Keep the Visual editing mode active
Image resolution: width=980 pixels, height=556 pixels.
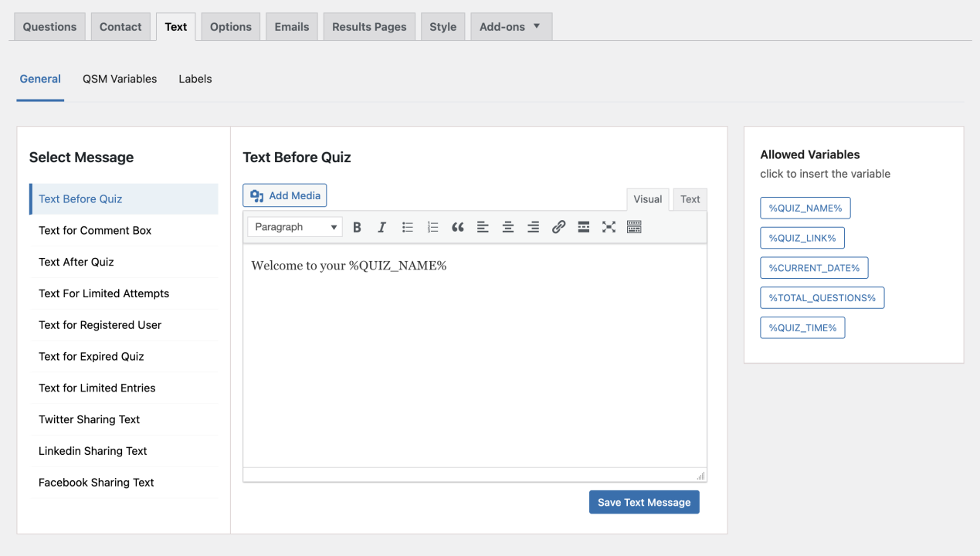click(647, 199)
